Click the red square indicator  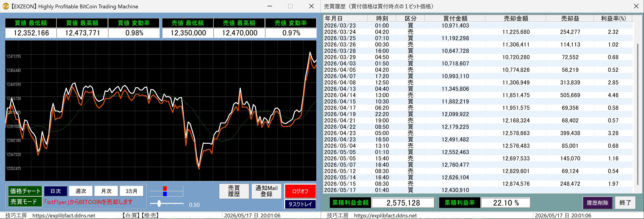165,188
